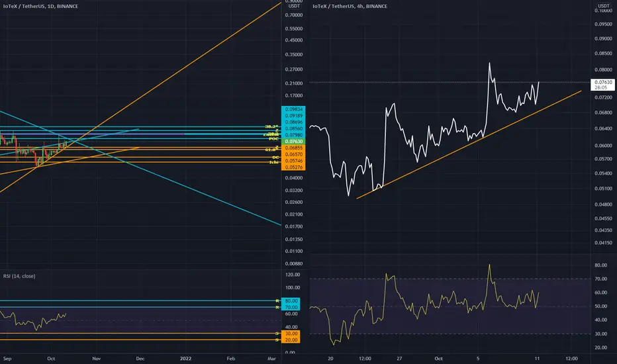Select the 0.07980 cyan price label

click(x=293, y=135)
